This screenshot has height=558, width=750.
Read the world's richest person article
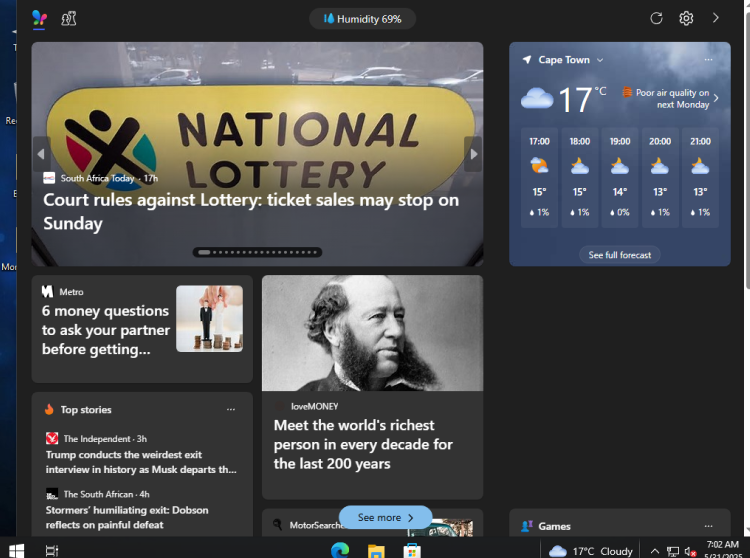(363, 444)
